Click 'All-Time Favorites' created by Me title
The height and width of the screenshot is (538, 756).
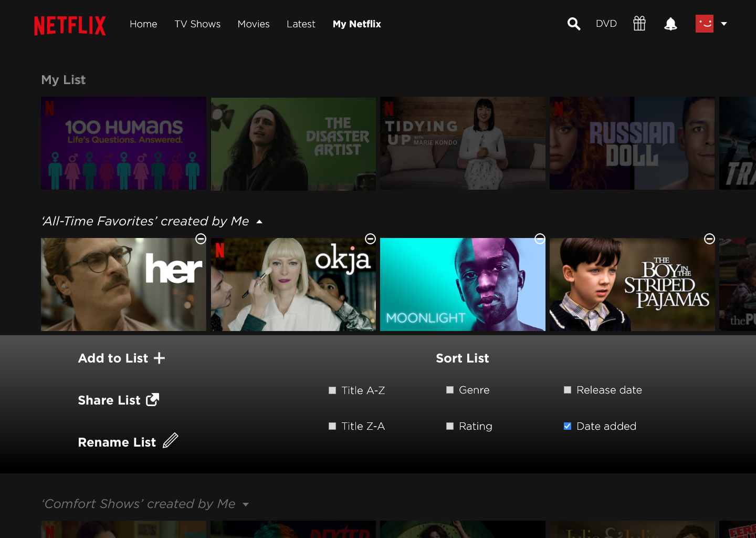[x=145, y=221]
